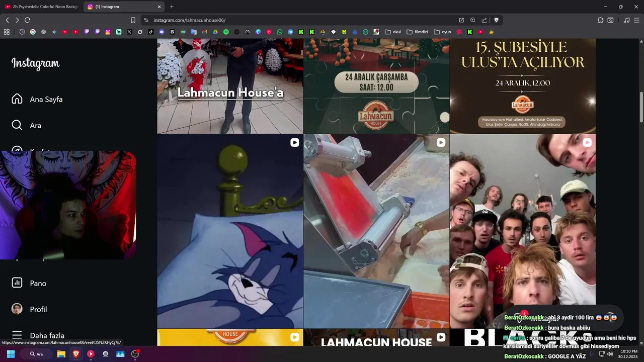
Task: Open the Spotify bookmark
Action: [x=226, y=32]
